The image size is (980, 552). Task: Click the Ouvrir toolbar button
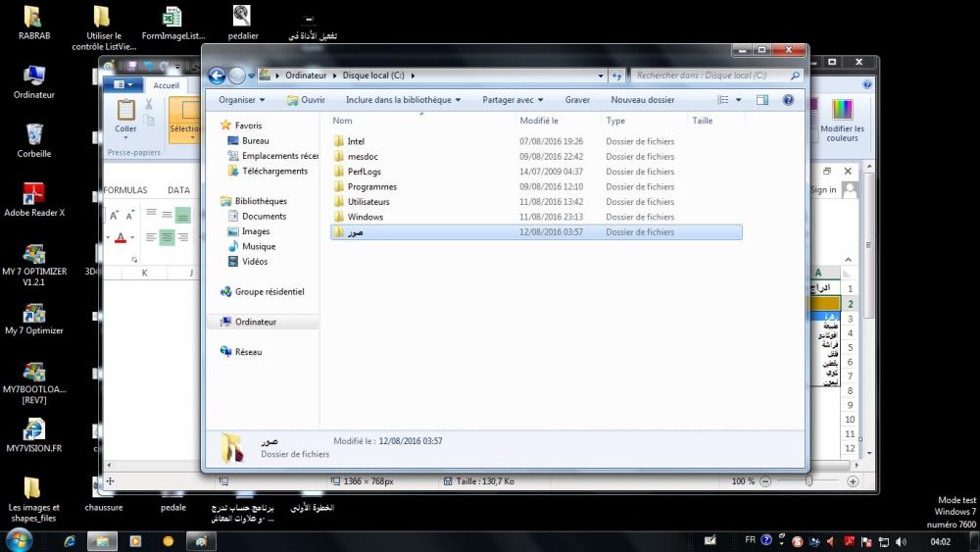tap(306, 100)
